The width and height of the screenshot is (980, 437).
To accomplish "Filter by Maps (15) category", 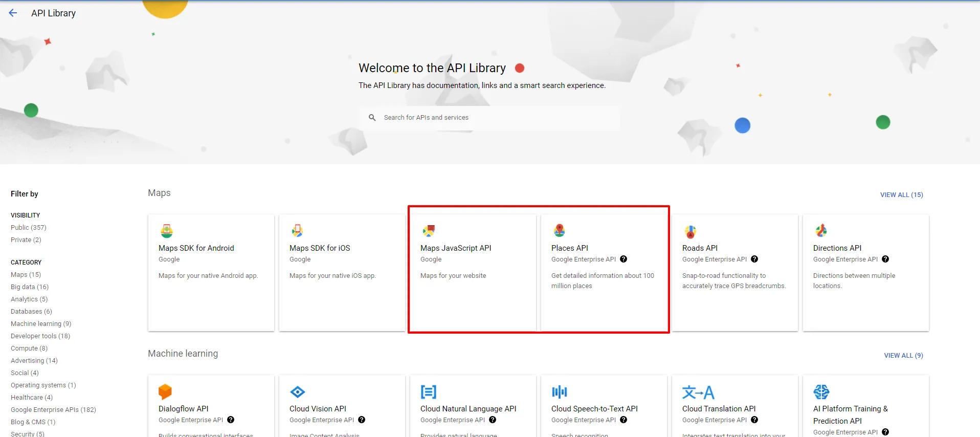I will pyautogui.click(x=26, y=275).
